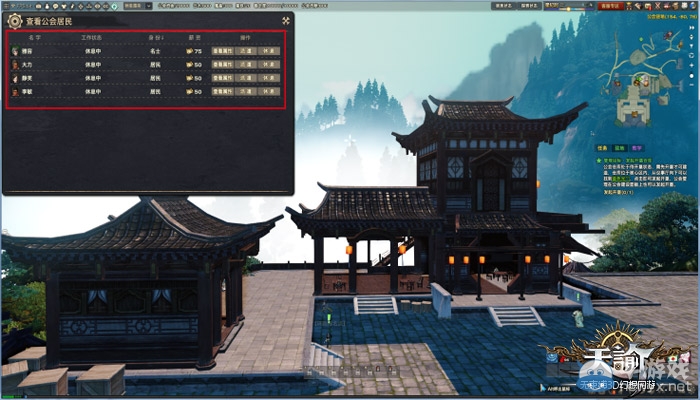Click the winged bird icon in the top toolbar
700x400 pixels.
click(x=64, y=6)
